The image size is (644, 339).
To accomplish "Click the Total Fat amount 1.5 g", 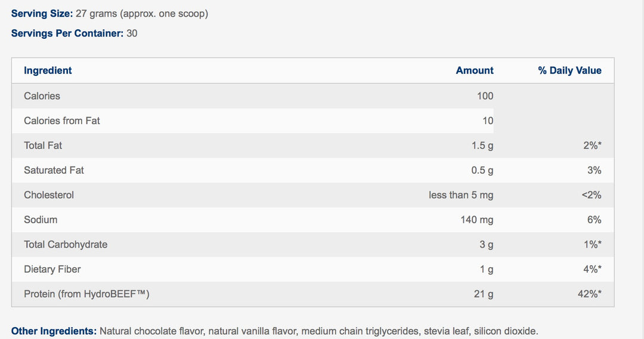I will click(482, 146).
